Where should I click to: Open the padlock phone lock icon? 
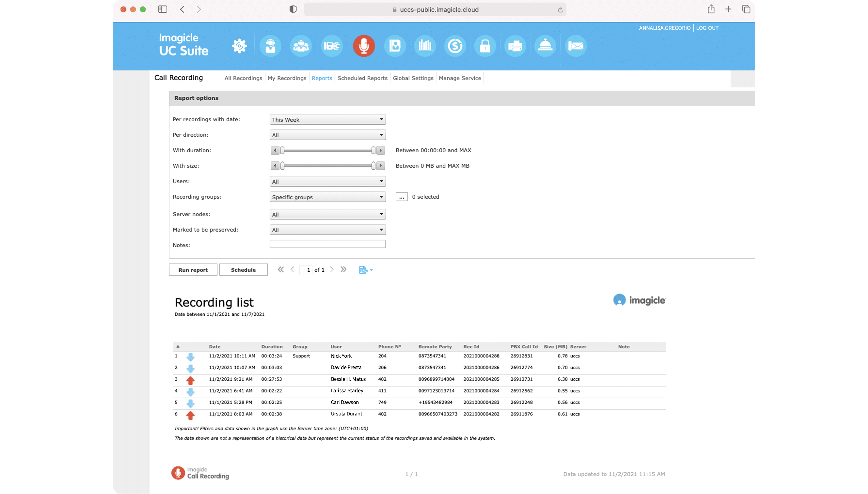point(485,46)
